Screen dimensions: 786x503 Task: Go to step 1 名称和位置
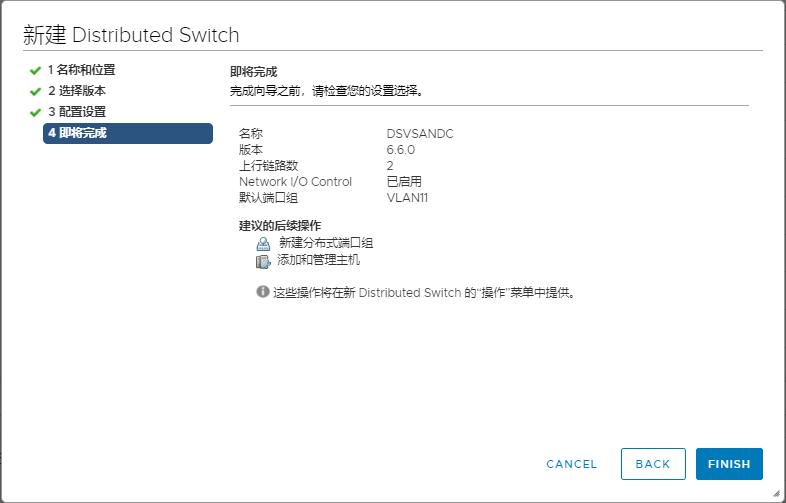(81, 70)
